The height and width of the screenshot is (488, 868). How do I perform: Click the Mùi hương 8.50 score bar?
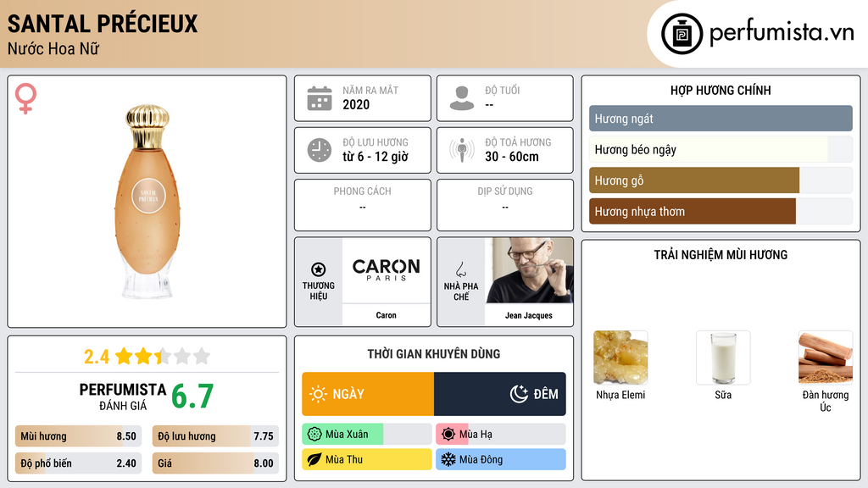coord(79,436)
